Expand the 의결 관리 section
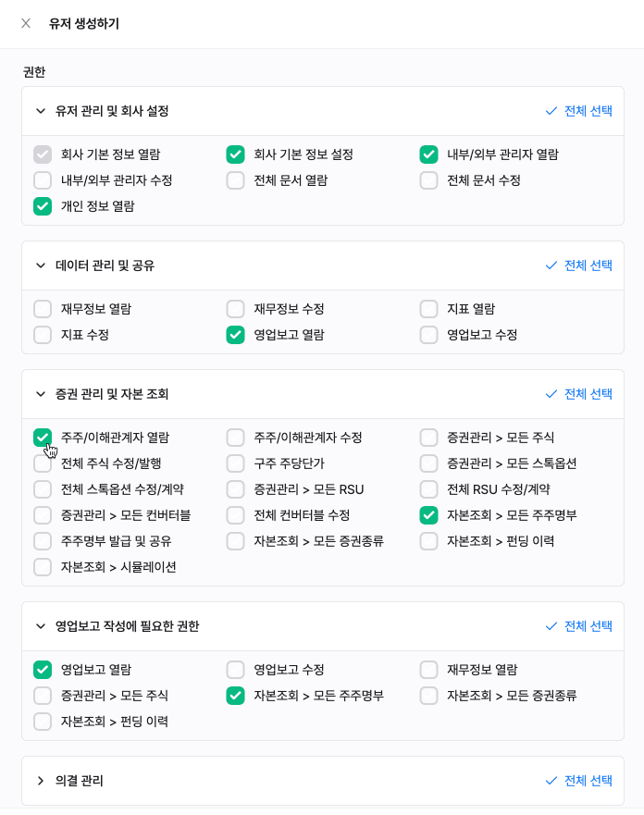 coord(41,781)
